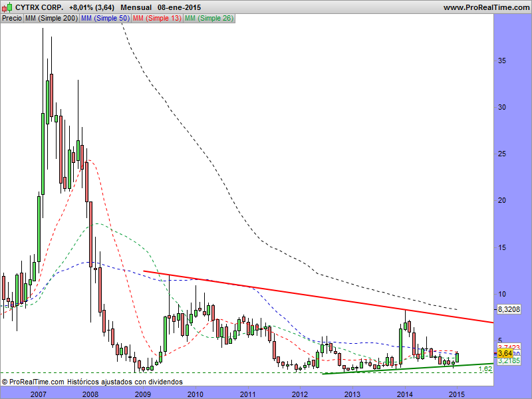Viewport: 532px width, 399px height.
Task: Click the 2011 label on time axis
Action: pyautogui.click(x=247, y=394)
